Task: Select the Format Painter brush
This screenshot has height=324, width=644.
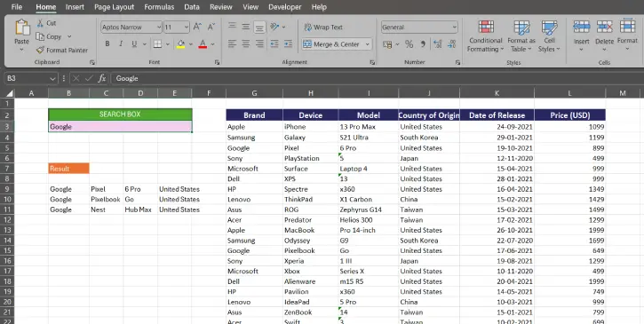Action: [x=40, y=50]
